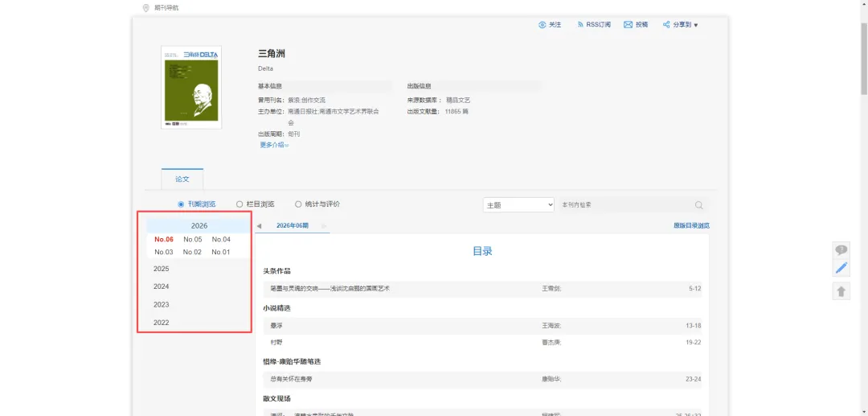Click the 出版信息 label

point(419,86)
